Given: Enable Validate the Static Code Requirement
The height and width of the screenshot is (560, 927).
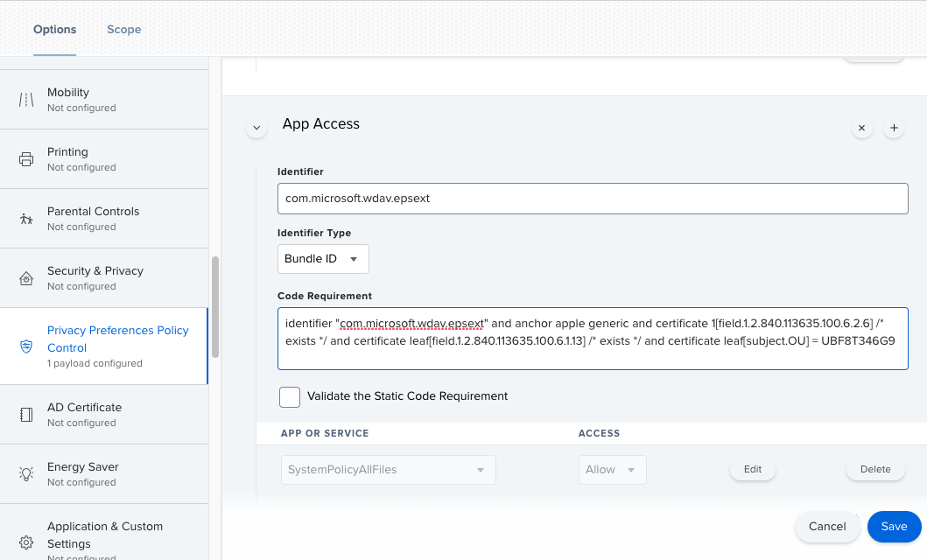Looking at the screenshot, I should click(290, 397).
